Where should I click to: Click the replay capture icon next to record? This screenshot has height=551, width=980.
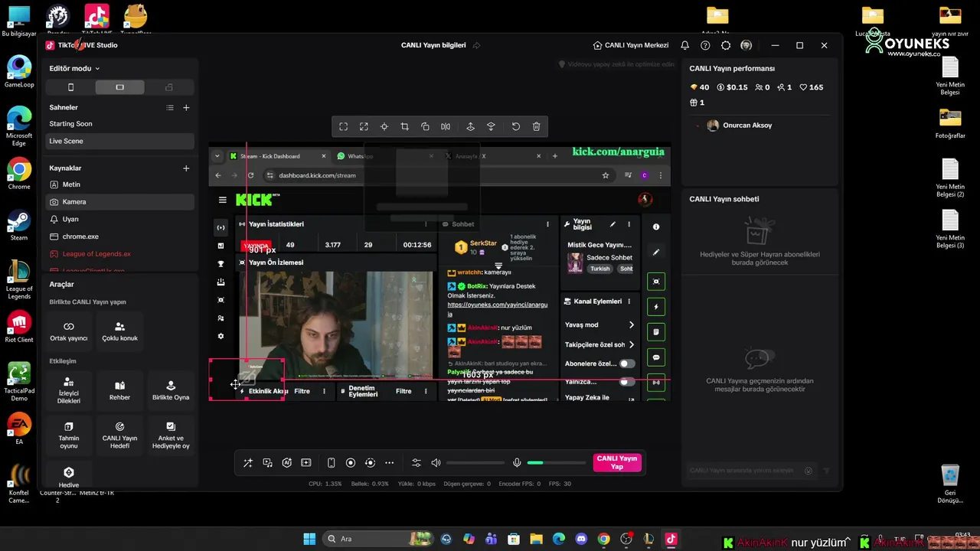point(370,463)
